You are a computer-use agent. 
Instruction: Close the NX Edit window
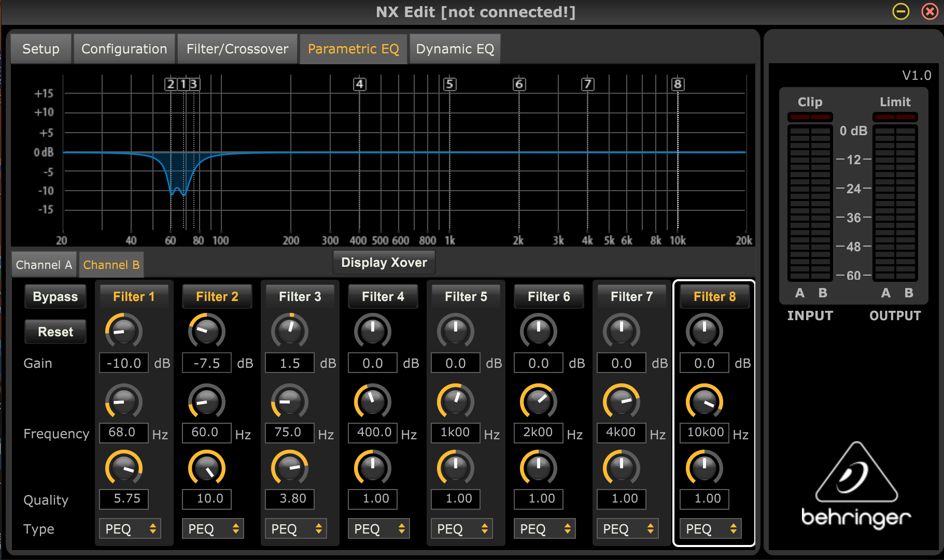[x=930, y=11]
